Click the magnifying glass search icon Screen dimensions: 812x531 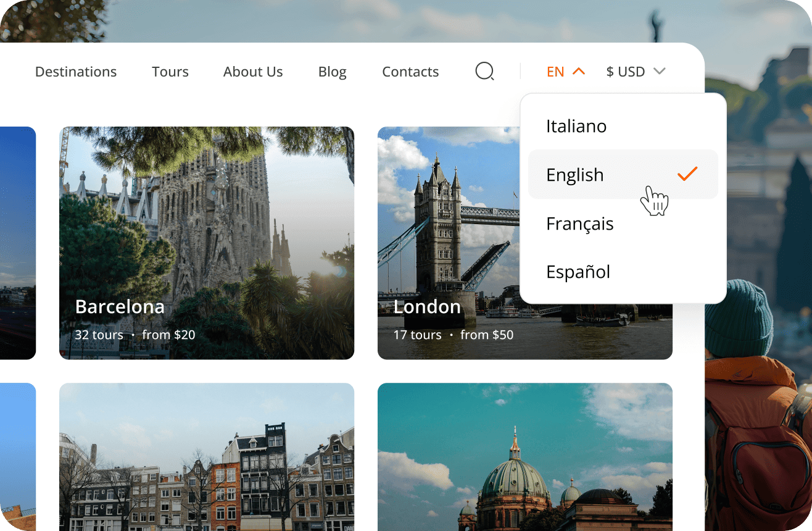(x=484, y=72)
